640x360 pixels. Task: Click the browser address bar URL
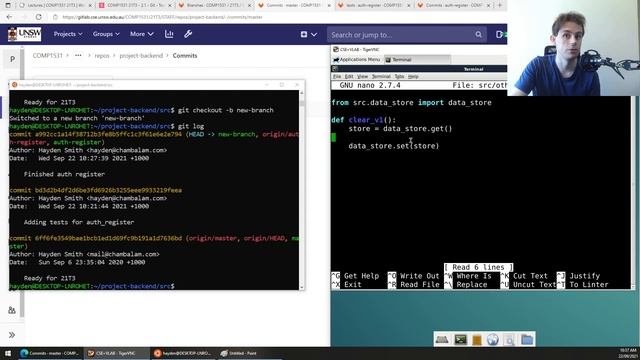[x=162, y=17]
